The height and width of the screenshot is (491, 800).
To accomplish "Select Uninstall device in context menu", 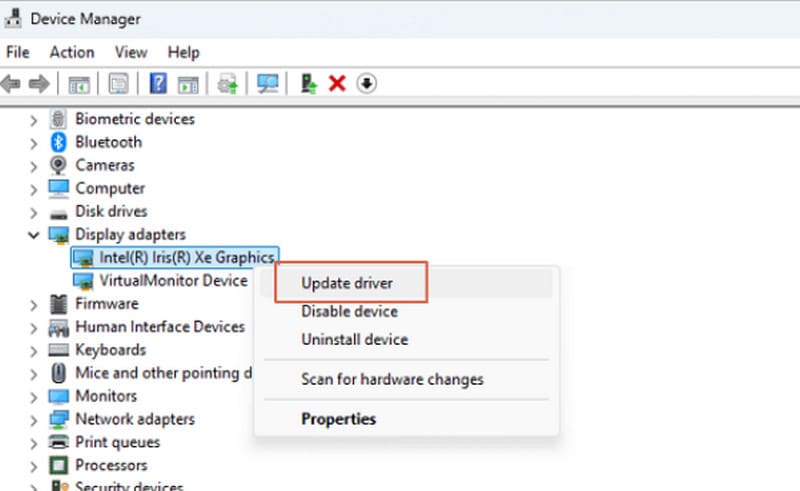I will click(354, 340).
